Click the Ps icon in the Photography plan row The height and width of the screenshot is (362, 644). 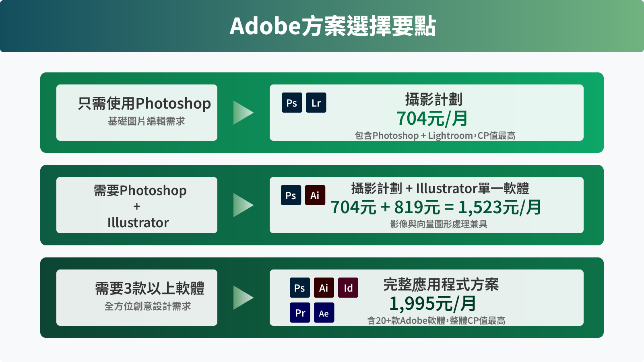(x=292, y=103)
